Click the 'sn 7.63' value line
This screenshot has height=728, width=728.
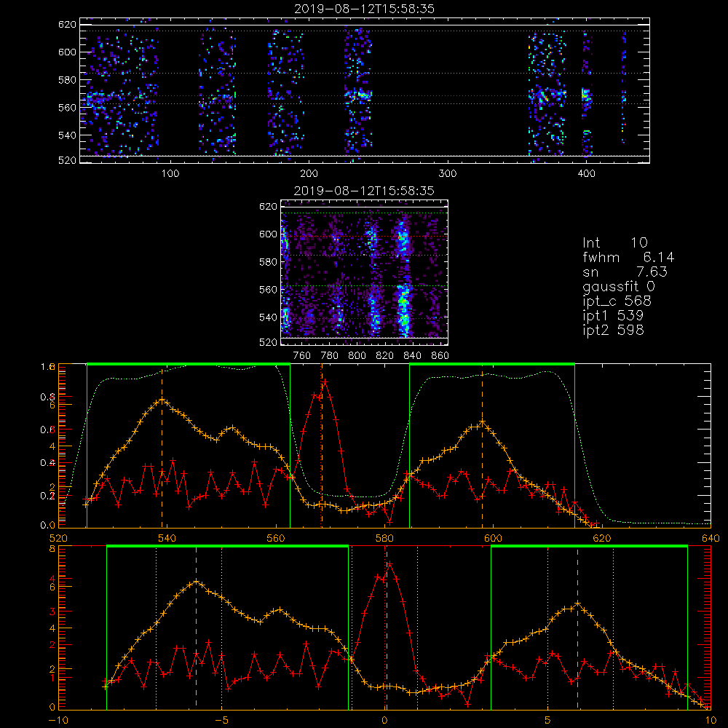625,272
